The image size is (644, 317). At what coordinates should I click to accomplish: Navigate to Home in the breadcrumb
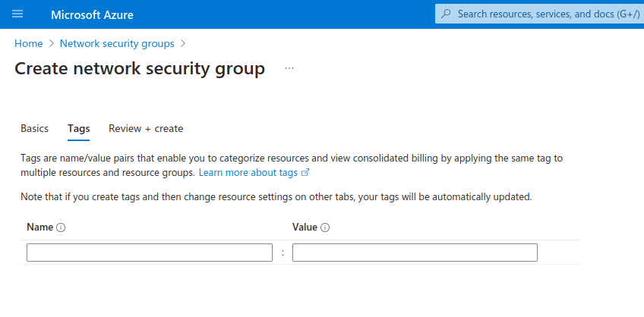coord(28,44)
